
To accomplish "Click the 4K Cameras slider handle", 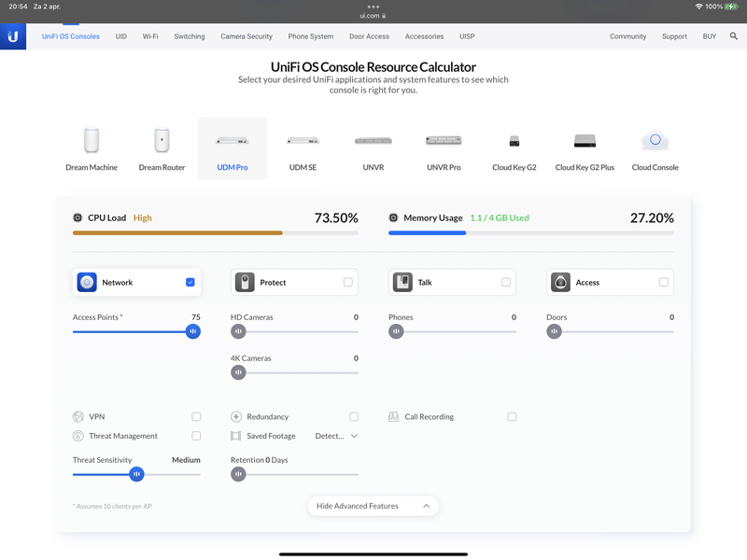I will [238, 372].
